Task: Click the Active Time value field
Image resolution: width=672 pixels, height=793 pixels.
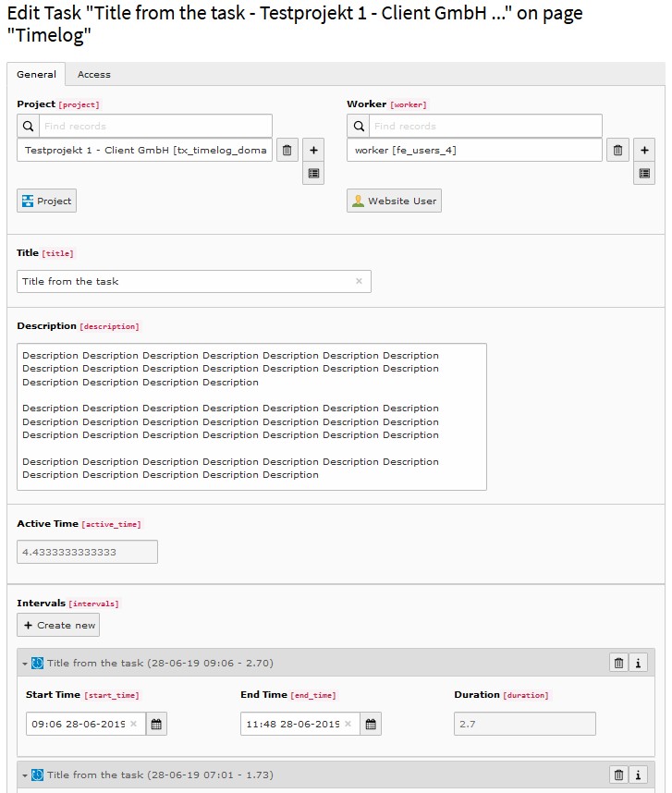Action: point(88,552)
